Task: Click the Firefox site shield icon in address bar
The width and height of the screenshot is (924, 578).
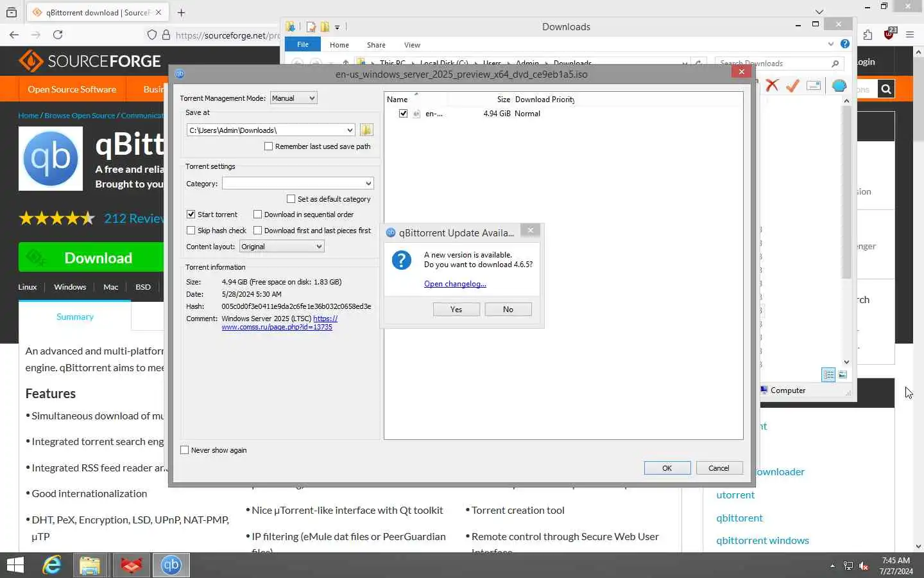Action: [152, 35]
